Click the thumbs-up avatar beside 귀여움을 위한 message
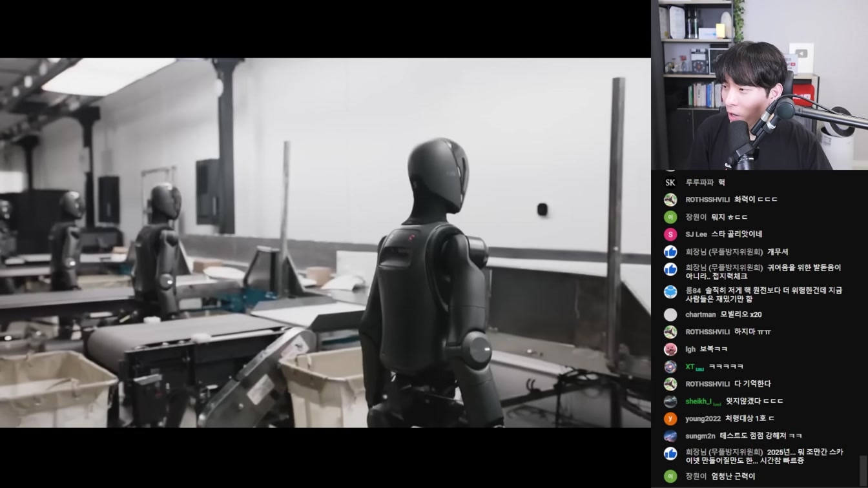This screenshot has height=488, width=868. pyautogui.click(x=670, y=269)
